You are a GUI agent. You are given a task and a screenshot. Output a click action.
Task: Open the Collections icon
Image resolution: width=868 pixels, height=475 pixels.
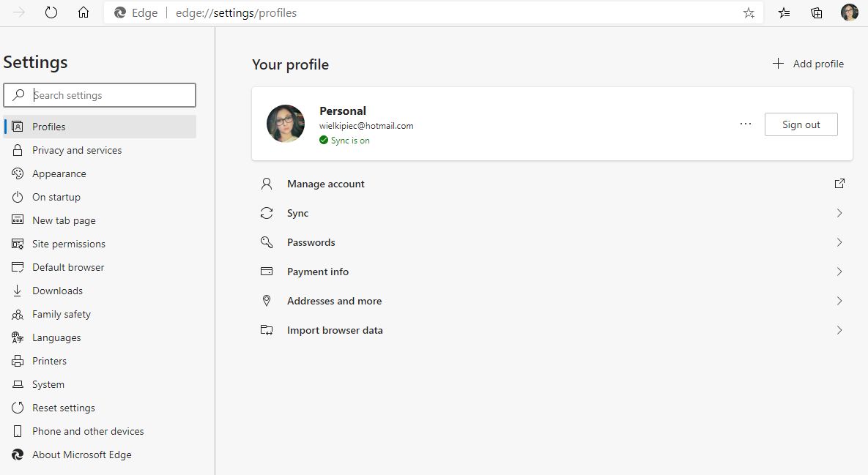[x=817, y=12]
